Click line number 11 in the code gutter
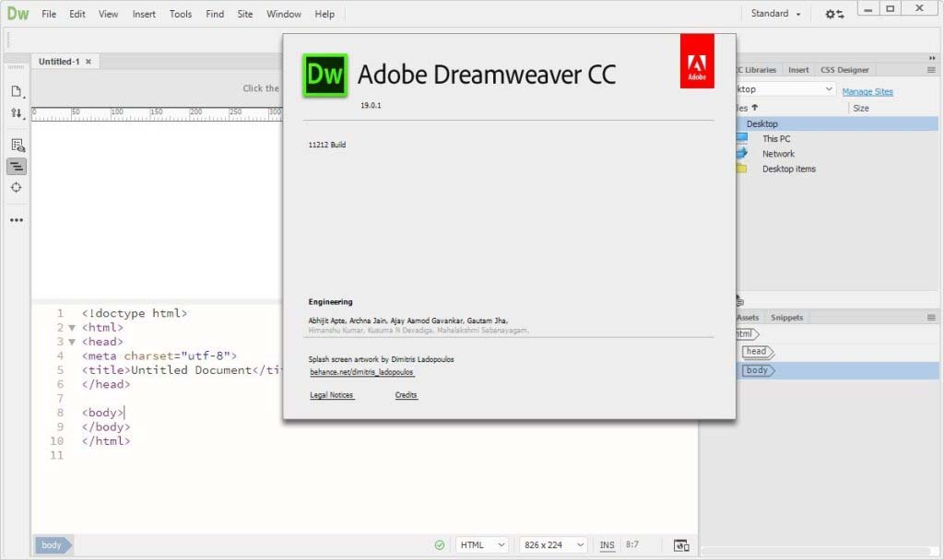The image size is (944, 560). pos(56,455)
